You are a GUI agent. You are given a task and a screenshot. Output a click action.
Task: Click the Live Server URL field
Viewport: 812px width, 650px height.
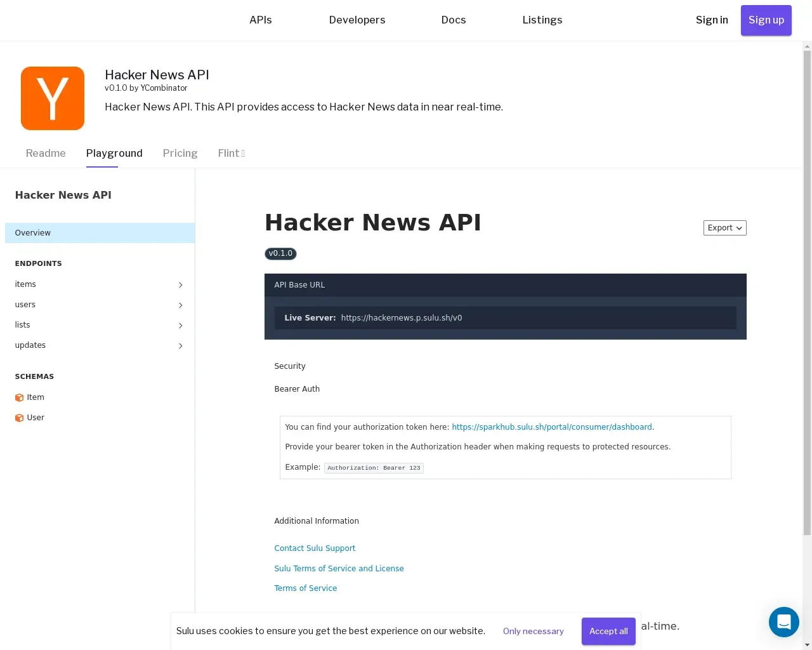coord(506,318)
